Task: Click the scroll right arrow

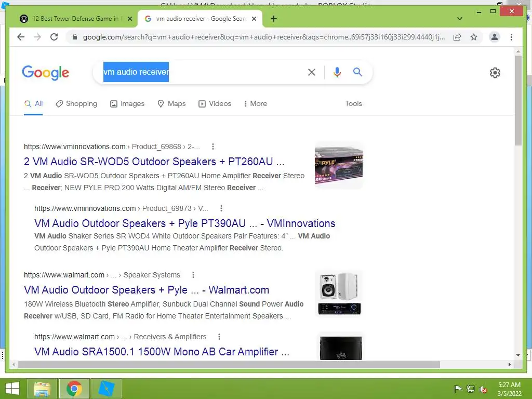Action: pyautogui.click(x=509, y=364)
